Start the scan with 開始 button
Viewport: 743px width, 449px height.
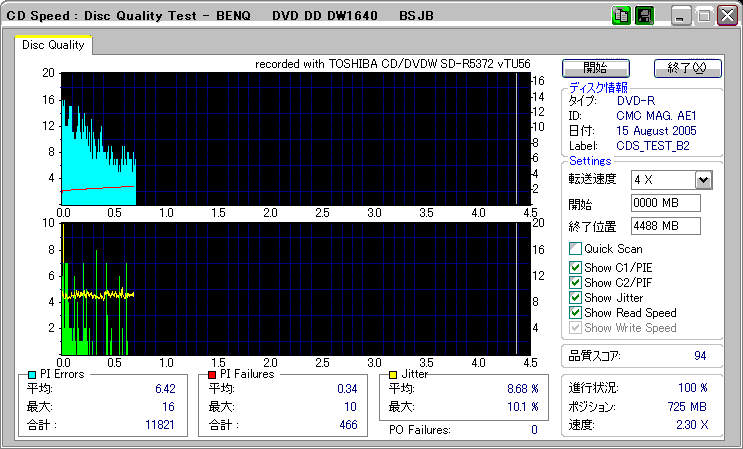[x=596, y=68]
